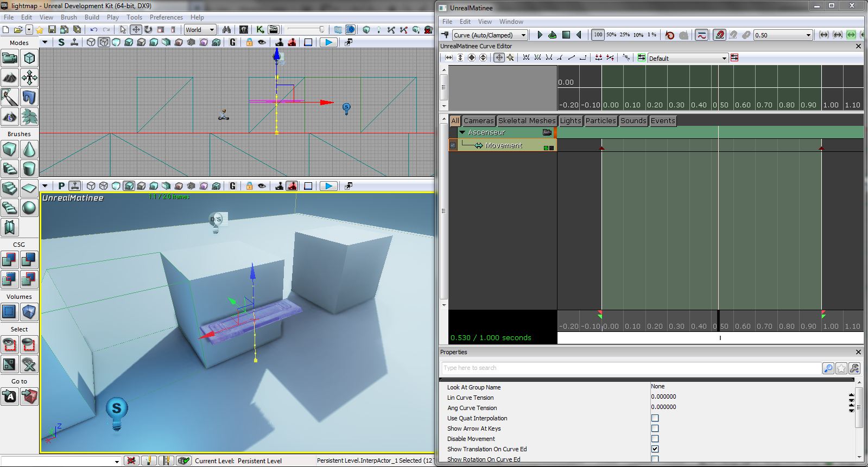
Task: Open the Build menu
Action: [x=92, y=17]
